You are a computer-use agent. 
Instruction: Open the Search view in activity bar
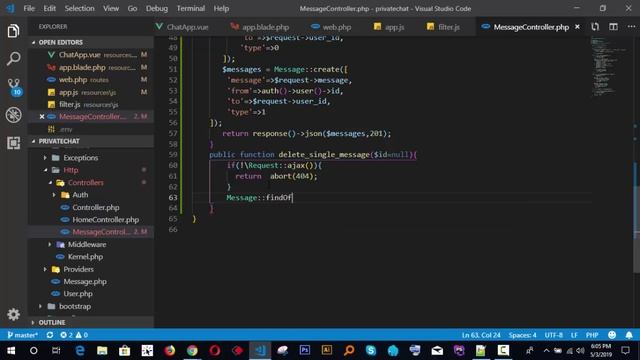tap(13, 59)
